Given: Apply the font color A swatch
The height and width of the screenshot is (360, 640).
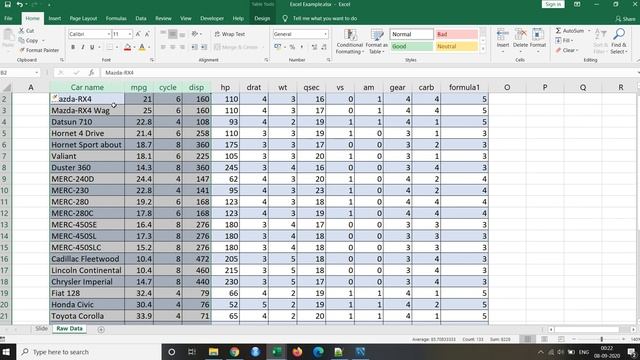Looking at the screenshot, I should tap(142, 47).
